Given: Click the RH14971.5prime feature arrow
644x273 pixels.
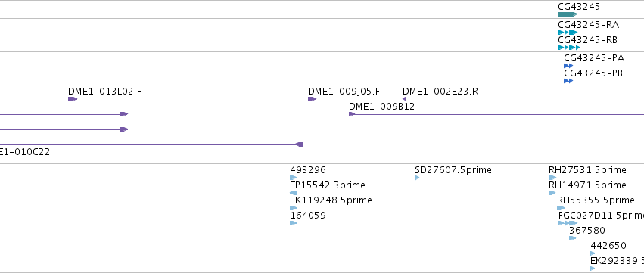Looking at the screenshot, I should coord(552,193).
